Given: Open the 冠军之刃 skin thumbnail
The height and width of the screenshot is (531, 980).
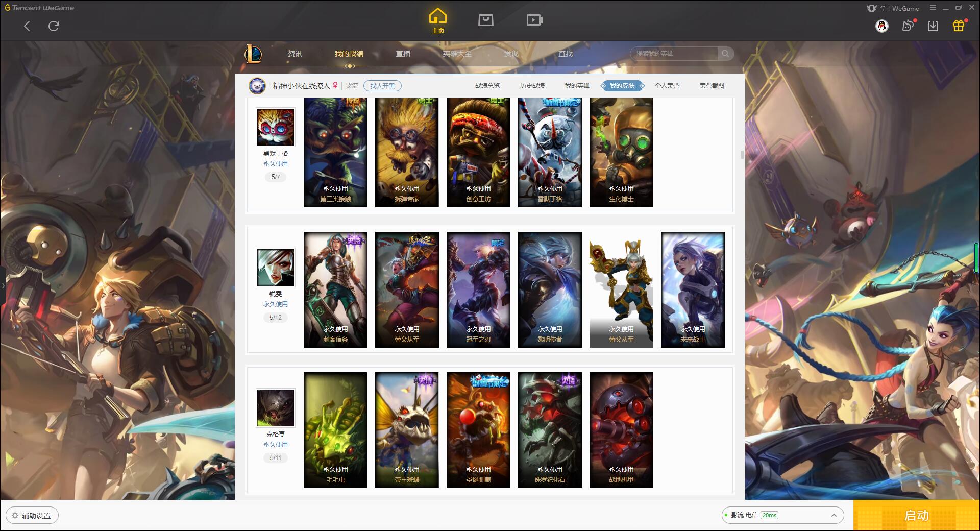Looking at the screenshot, I should (478, 289).
